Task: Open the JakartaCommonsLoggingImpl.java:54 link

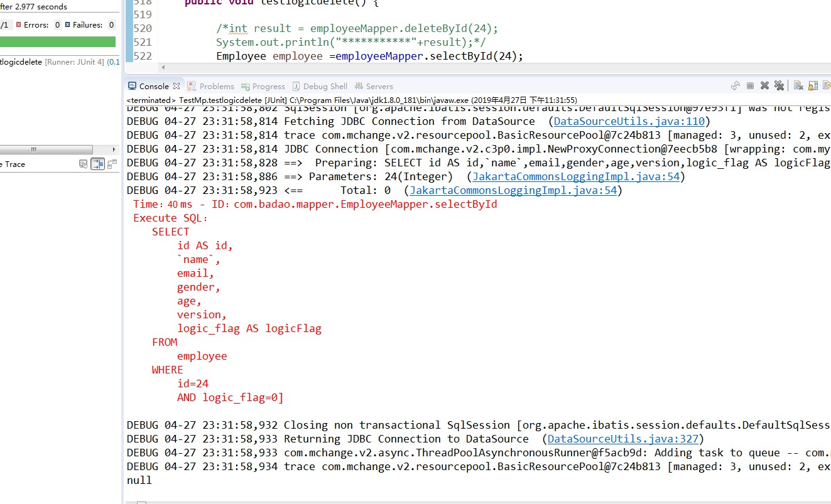Action: [575, 176]
